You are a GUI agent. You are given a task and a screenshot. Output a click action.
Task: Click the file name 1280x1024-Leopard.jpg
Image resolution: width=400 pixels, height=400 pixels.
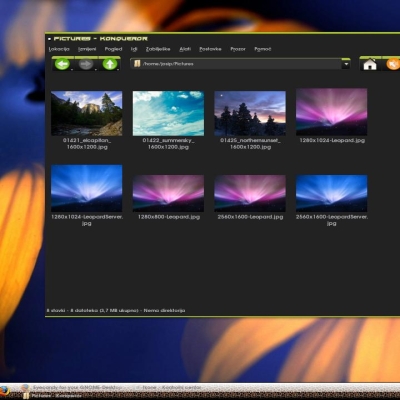coord(332,140)
